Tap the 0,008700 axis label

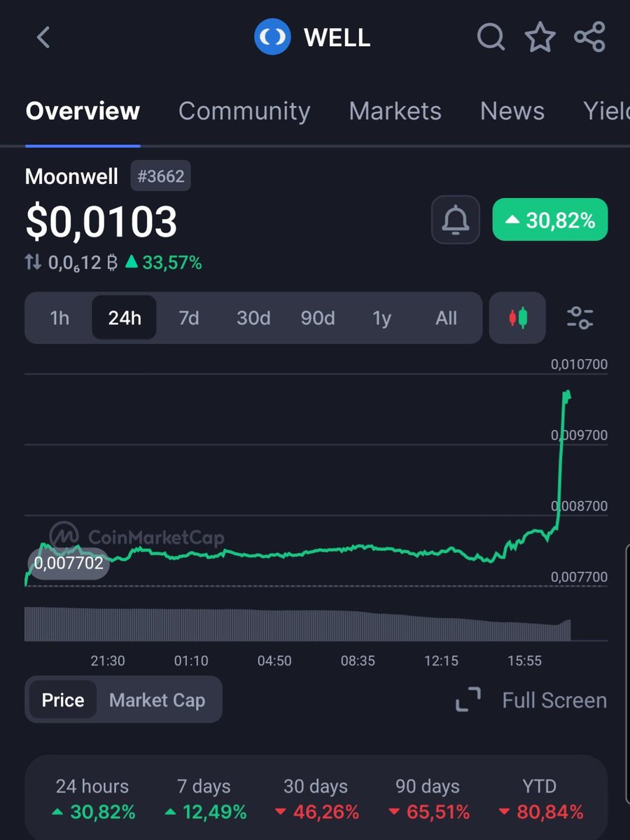(579, 505)
